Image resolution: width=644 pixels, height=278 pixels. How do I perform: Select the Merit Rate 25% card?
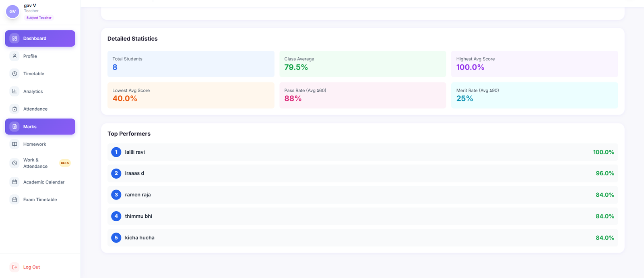[535, 95]
